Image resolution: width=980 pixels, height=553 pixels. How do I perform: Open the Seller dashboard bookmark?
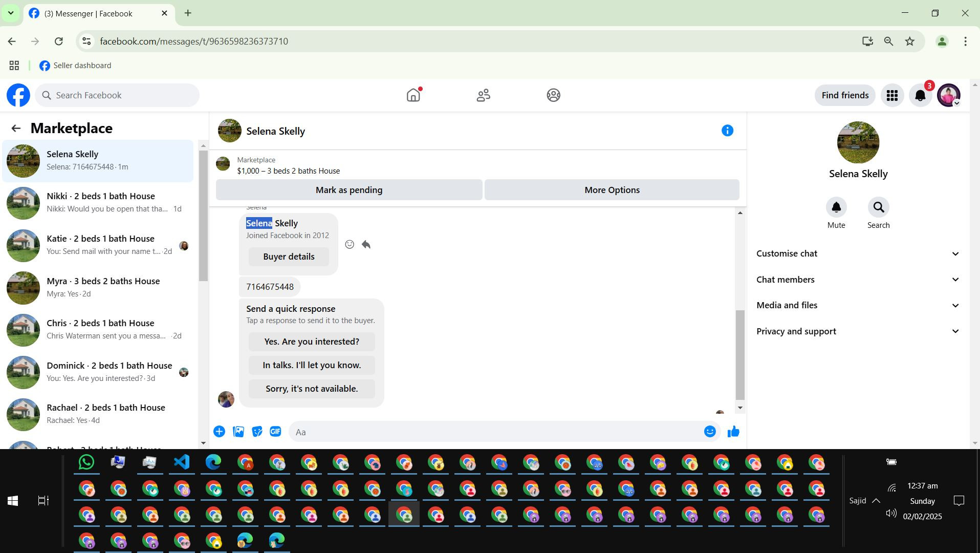click(75, 66)
